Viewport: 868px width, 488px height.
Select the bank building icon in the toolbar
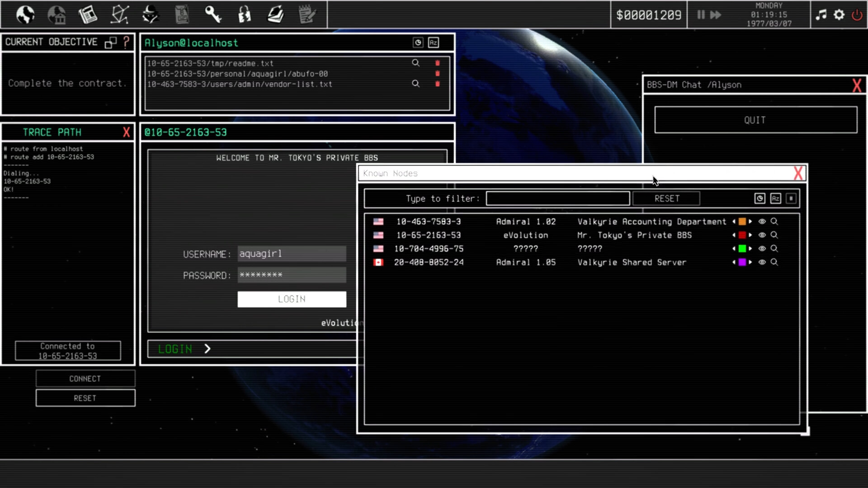click(x=57, y=14)
